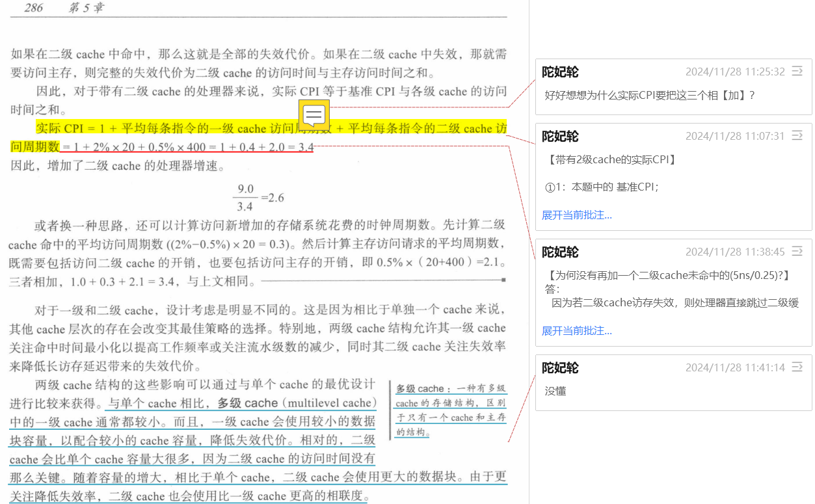Select the comment 好好想想为什么实际CPI要把这三个相【加】？
Screen dimensions: 815x504
tap(649, 96)
